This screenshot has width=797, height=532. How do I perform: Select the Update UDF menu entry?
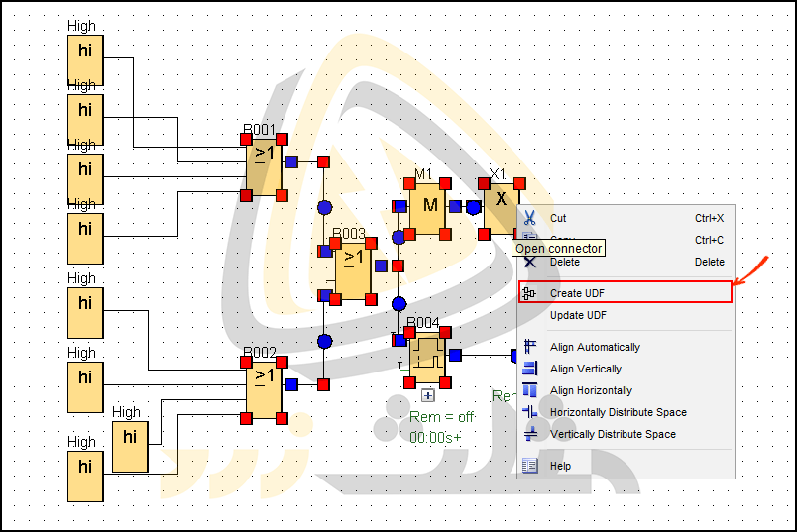point(577,315)
